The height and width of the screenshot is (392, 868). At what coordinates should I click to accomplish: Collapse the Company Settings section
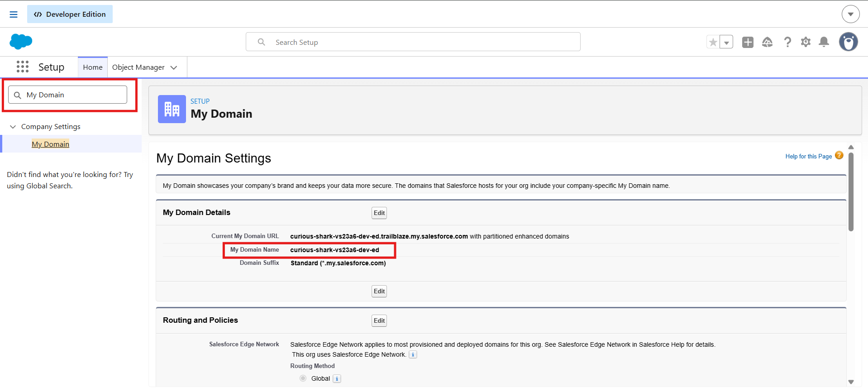[x=13, y=127]
